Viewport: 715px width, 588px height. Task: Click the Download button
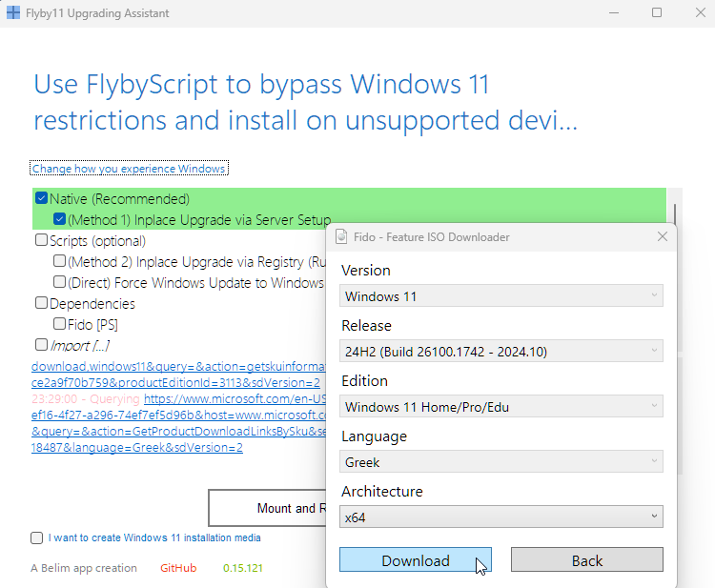[x=416, y=560]
